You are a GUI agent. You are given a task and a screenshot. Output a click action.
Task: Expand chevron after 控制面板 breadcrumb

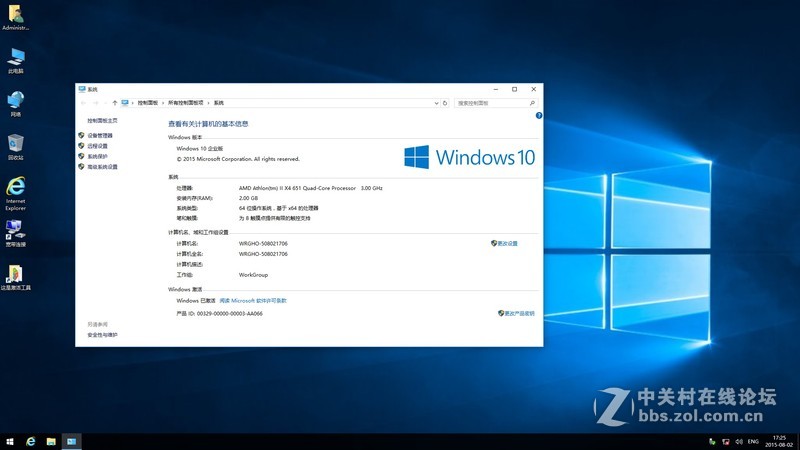pyautogui.click(x=163, y=103)
